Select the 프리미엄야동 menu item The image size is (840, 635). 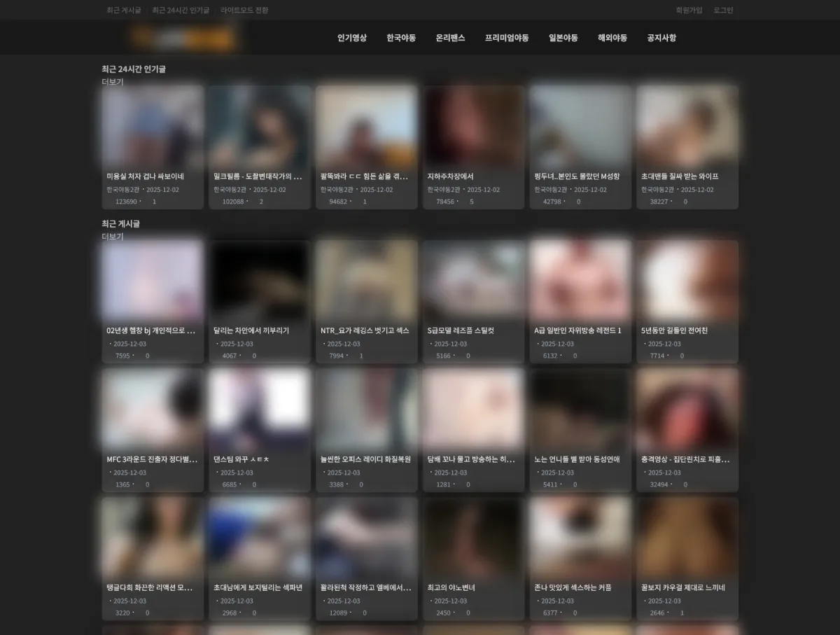click(507, 38)
